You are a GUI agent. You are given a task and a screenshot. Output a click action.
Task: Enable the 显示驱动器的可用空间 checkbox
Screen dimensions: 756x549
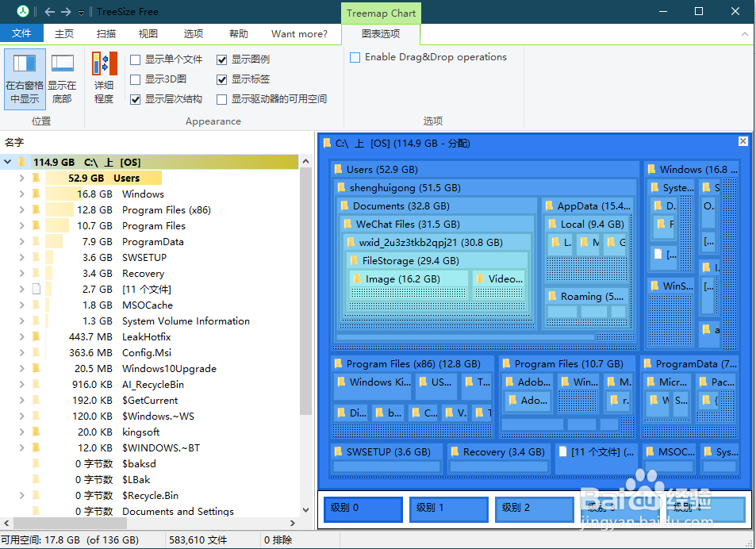(222, 99)
